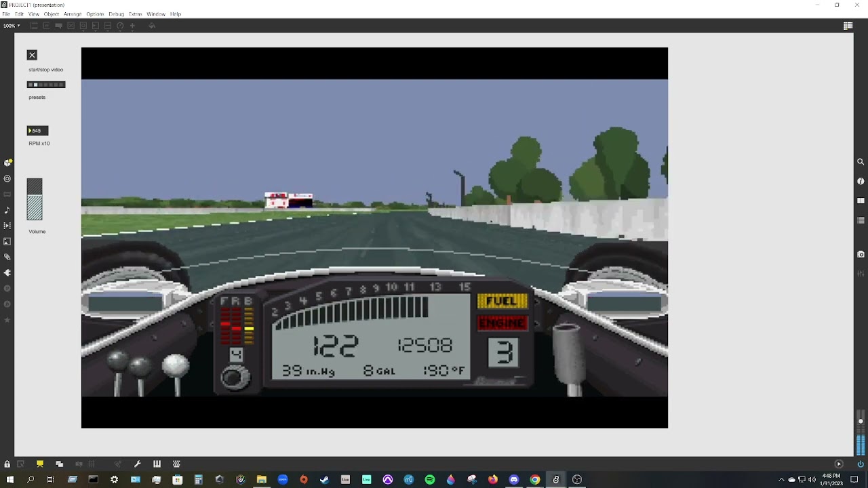Open the paperclip snippets icon in left sidebar
The width and height of the screenshot is (868, 488).
tap(7, 257)
